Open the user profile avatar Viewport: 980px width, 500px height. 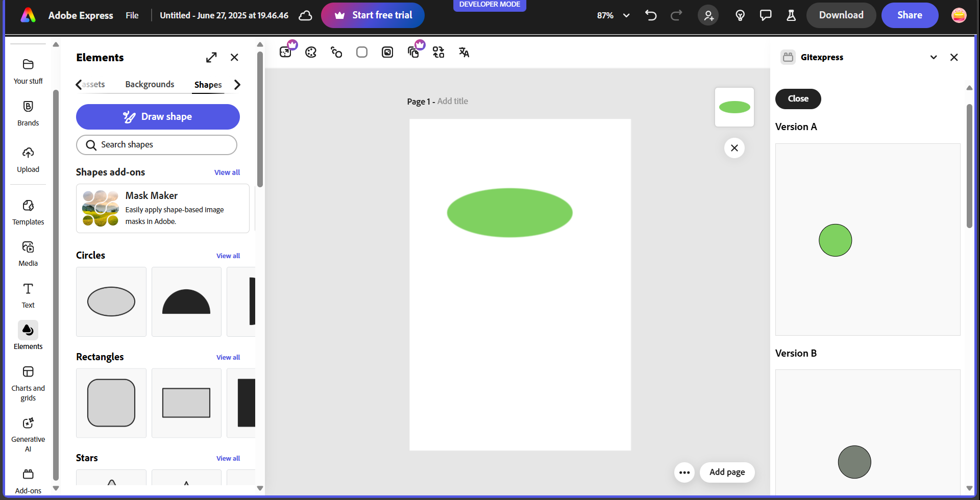point(959,15)
